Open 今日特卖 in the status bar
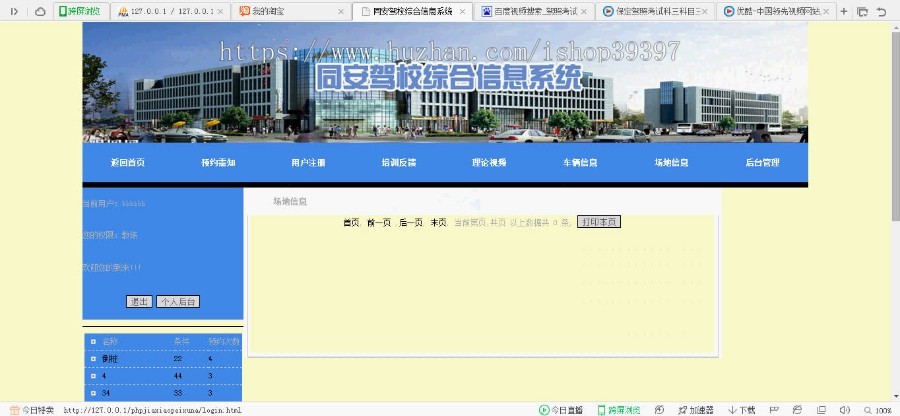Viewport: 900px width, 416px height. click(x=32, y=410)
